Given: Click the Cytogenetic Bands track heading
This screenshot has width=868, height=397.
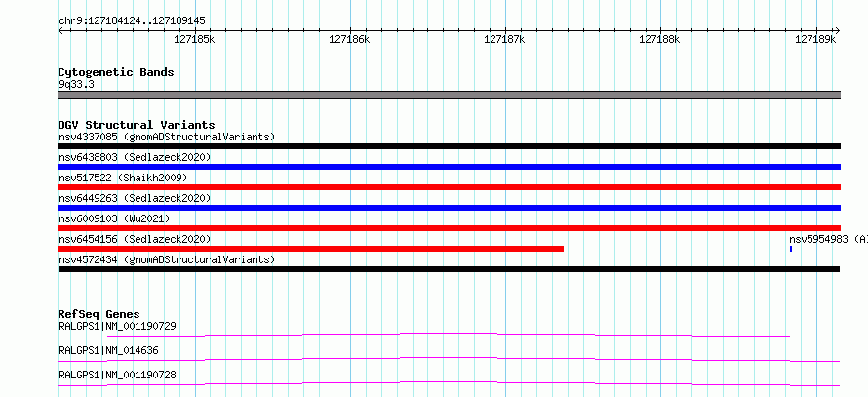Looking at the screenshot, I should click(116, 72).
